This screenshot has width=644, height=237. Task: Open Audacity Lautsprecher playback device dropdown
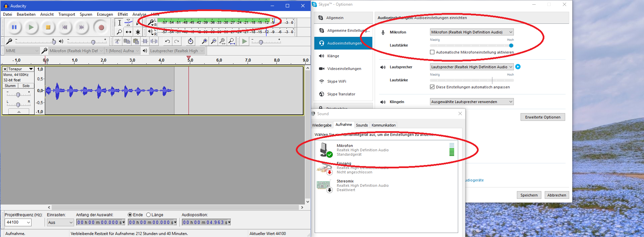click(x=177, y=51)
